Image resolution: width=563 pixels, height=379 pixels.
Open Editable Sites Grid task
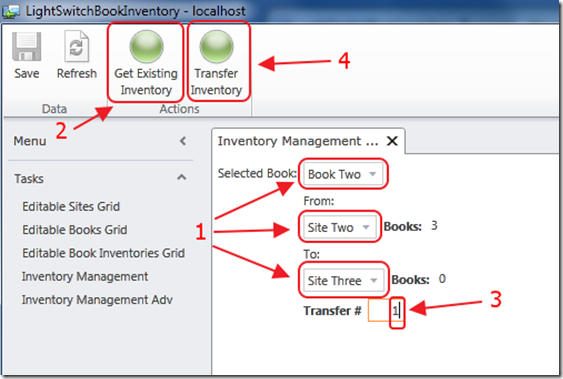pyautogui.click(x=71, y=207)
